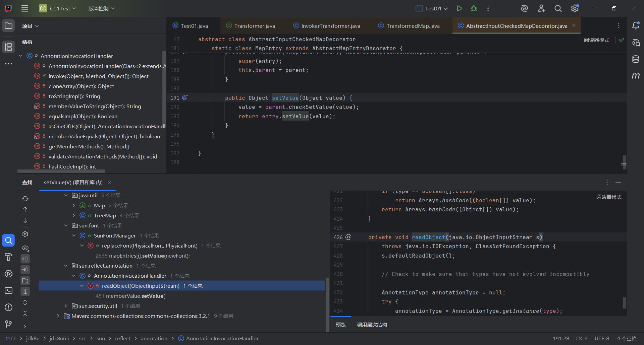Open Search Everywhere magnifier
Screen dimensions: 644x345
[558, 8]
